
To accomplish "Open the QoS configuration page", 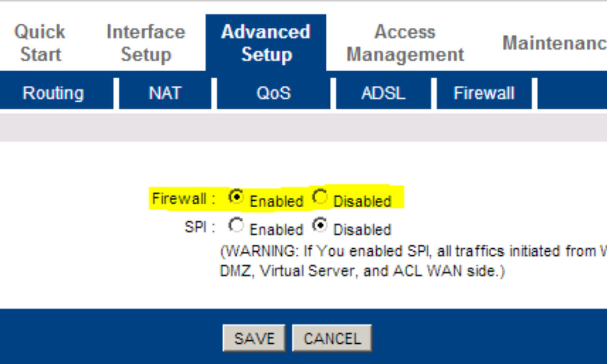I will (274, 93).
